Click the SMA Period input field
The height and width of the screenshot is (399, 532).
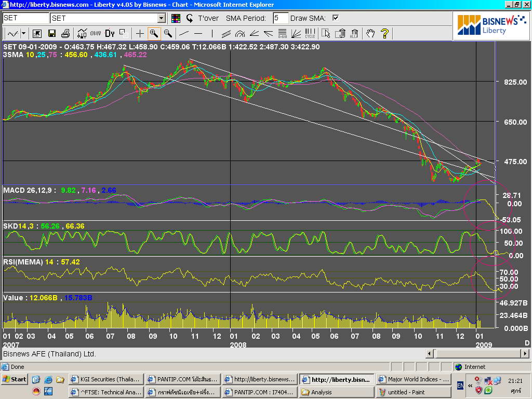click(280, 18)
